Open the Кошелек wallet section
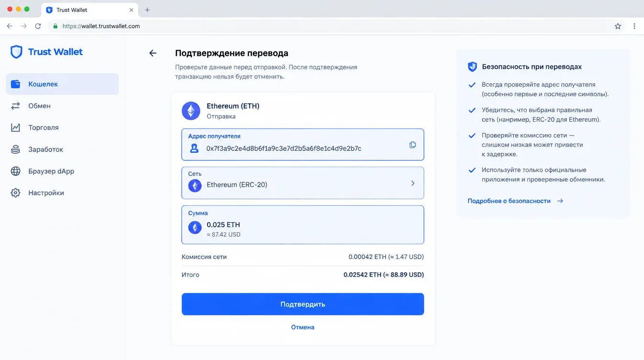This screenshot has height=360, width=644. click(x=62, y=84)
